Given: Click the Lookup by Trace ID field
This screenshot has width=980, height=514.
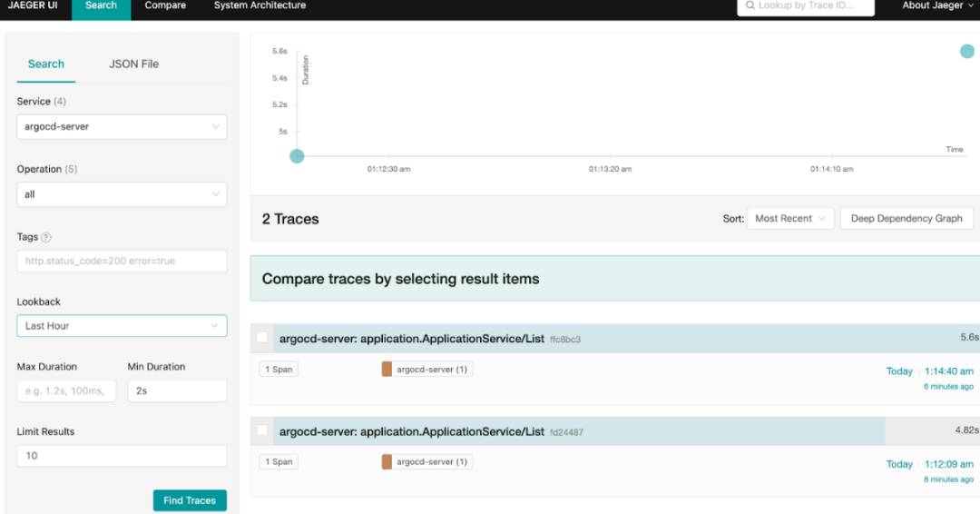Looking at the screenshot, I should [x=806, y=6].
